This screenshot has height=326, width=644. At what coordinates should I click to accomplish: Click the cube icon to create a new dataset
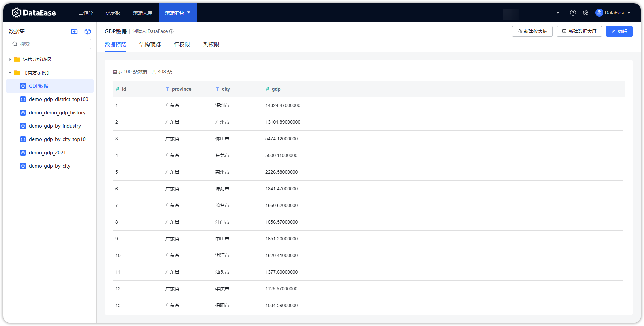coord(87,31)
